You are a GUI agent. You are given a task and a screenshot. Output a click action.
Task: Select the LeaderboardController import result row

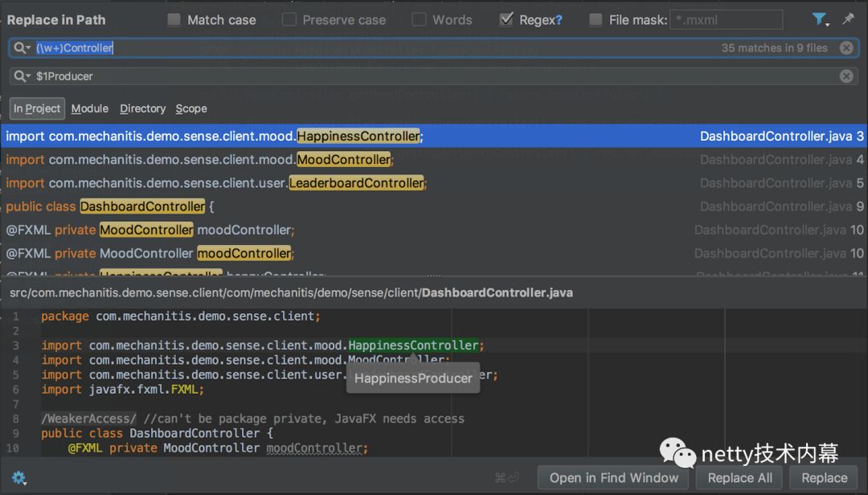pyautogui.click(x=434, y=182)
